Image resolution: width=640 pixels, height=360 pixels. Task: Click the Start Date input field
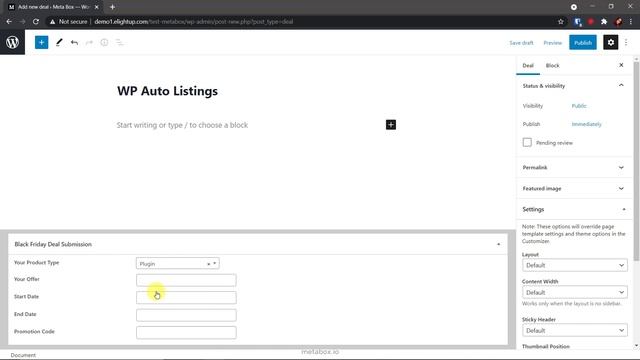(186, 298)
